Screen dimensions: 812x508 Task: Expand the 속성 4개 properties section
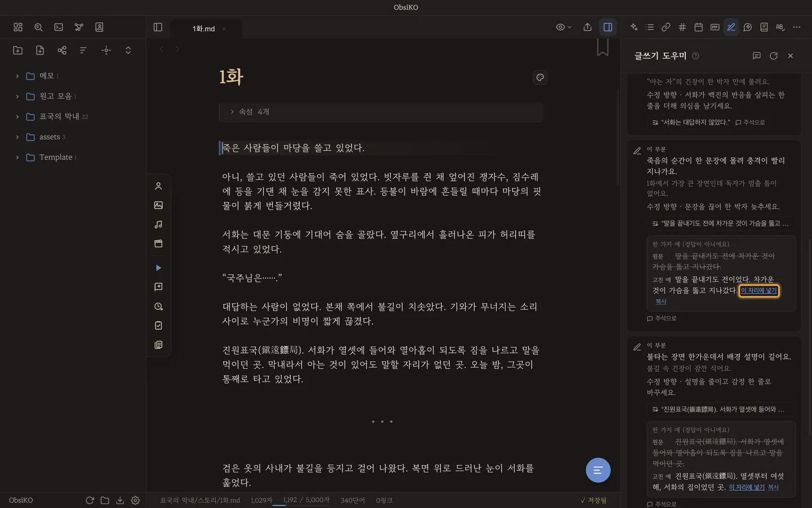tap(381, 112)
